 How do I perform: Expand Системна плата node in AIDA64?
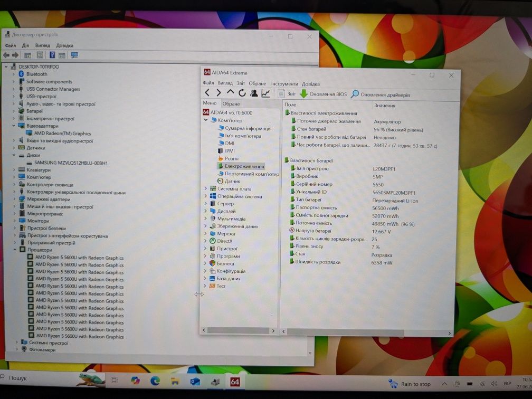(205, 188)
